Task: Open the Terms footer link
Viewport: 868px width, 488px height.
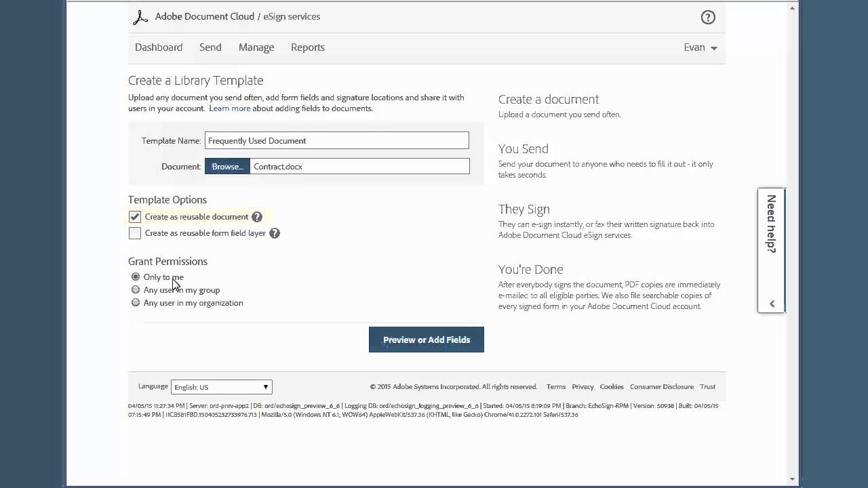Action: point(556,386)
